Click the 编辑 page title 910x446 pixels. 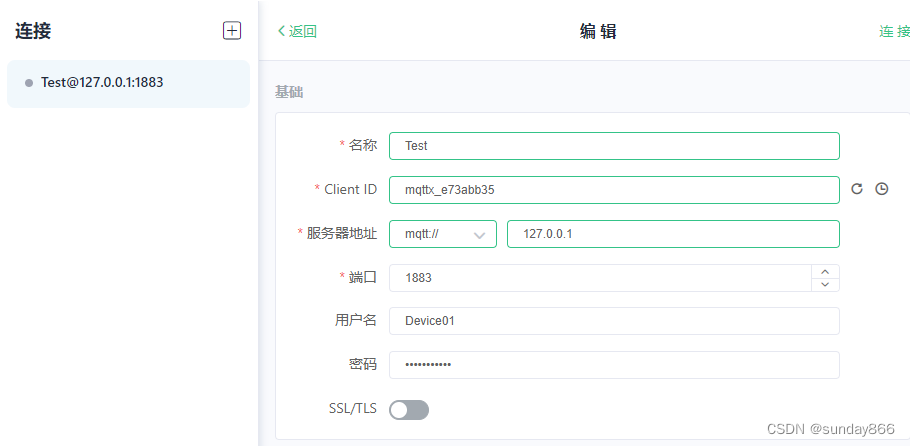[598, 31]
